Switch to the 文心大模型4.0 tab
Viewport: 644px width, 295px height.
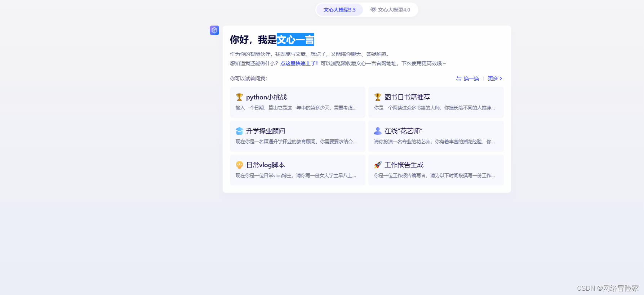click(x=390, y=10)
